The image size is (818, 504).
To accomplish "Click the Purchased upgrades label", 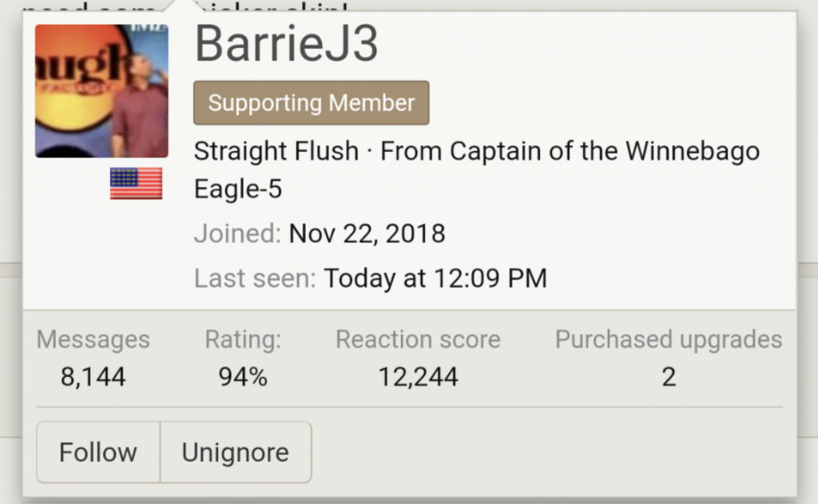I will click(669, 339).
